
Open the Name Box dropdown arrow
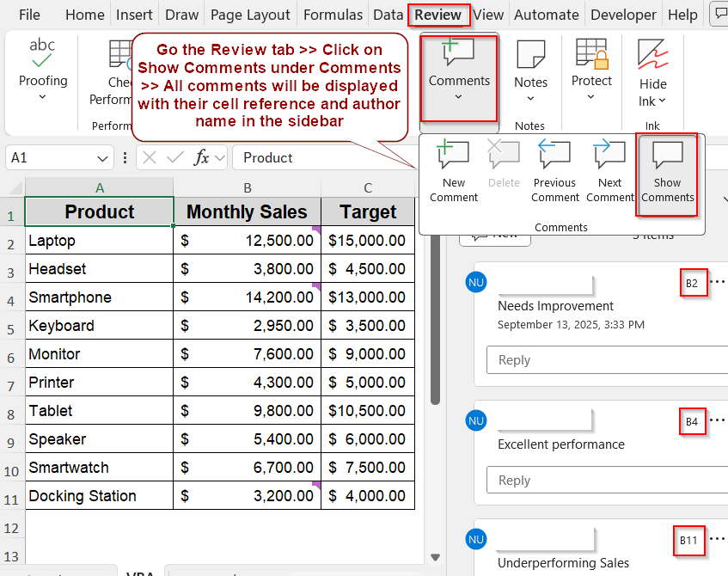coord(103,158)
